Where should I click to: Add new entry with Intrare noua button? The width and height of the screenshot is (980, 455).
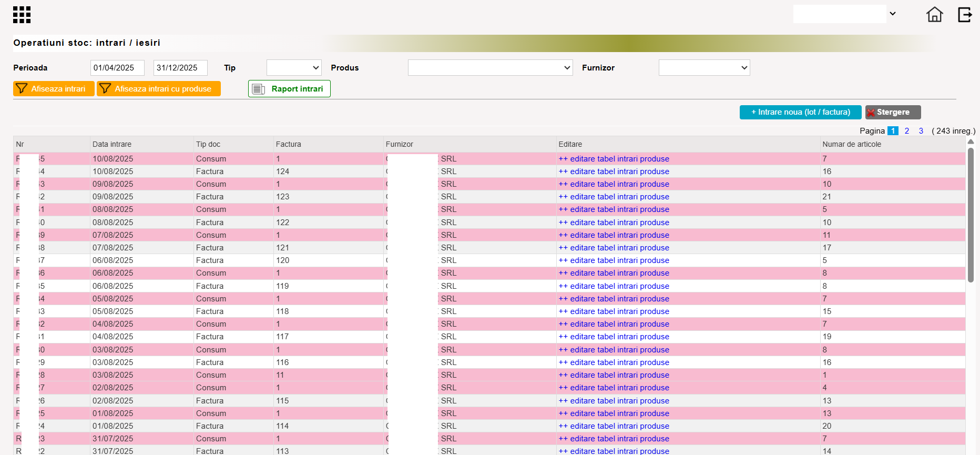pyautogui.click(x=800, y=112)
